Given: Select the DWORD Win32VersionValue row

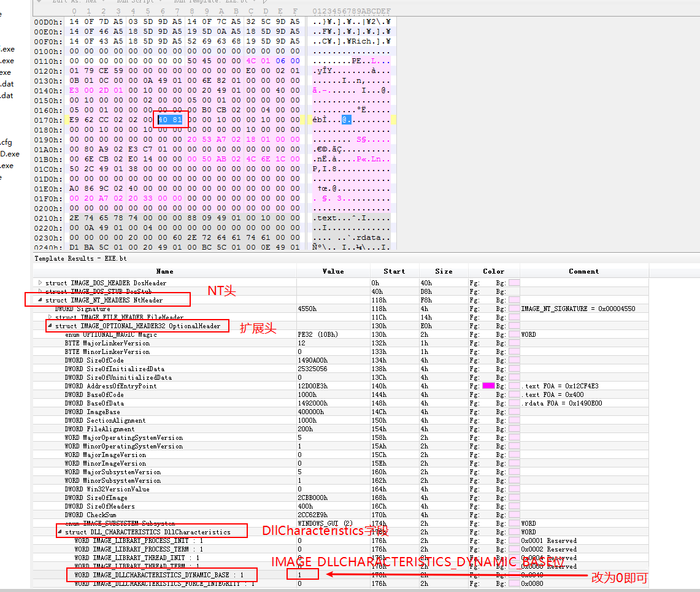Looking at the screenshot, I should point(340,489).
